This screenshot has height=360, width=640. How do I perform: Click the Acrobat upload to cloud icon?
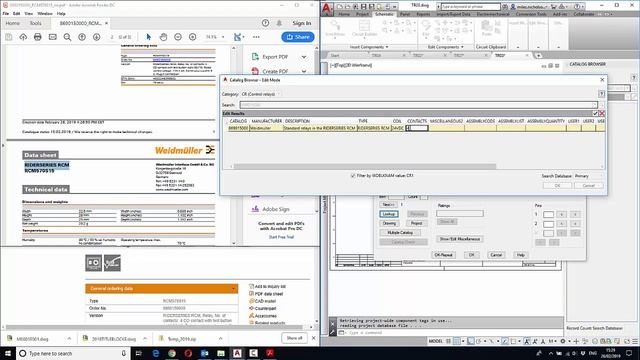pyautogui.click(x=23, y=37)
